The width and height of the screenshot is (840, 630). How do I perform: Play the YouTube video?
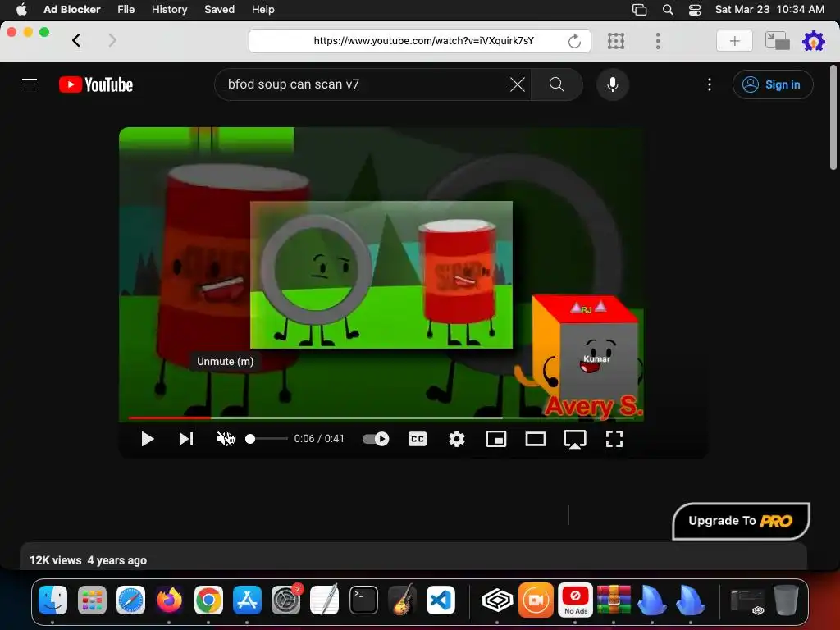(148, 440)
